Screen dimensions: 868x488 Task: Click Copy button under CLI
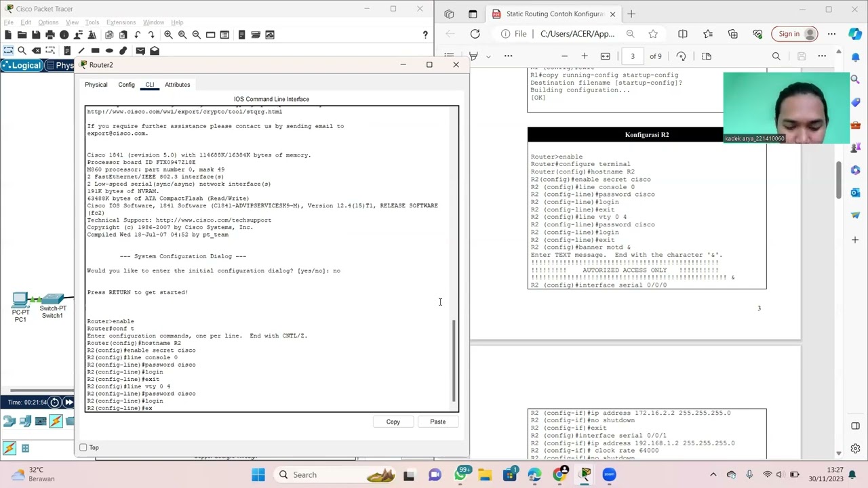[x=393, y=422]
